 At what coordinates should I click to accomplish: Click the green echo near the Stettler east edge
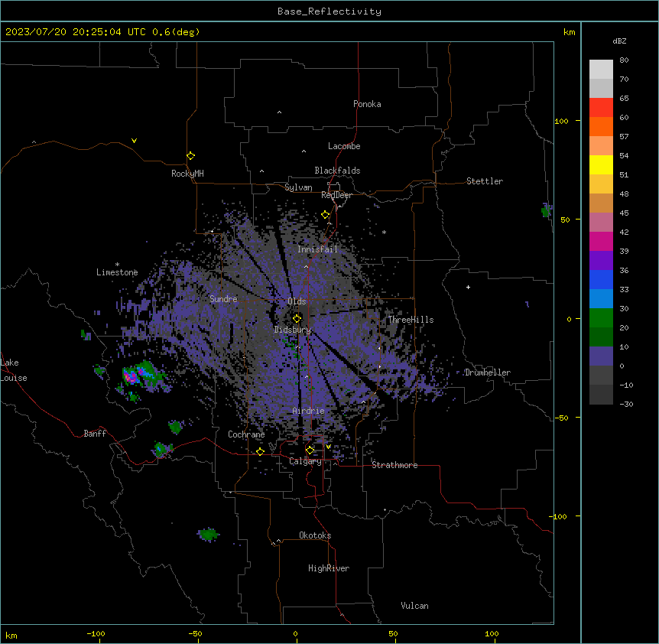point(546,210)
